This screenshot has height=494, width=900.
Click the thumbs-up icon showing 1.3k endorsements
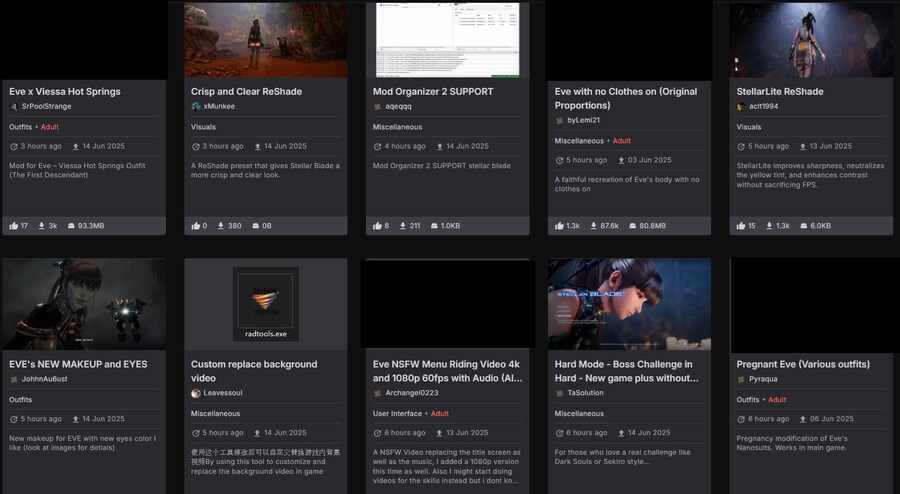pos(560,226)
